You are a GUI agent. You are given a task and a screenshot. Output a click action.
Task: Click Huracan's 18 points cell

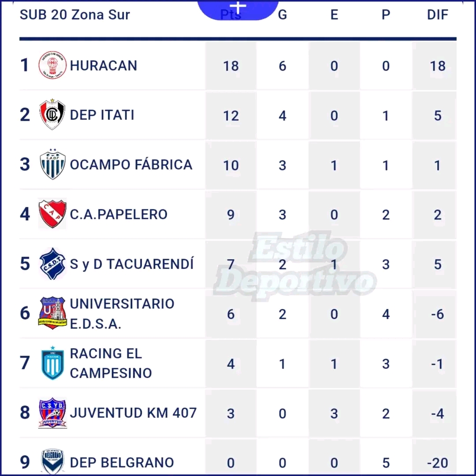[231, 66]
